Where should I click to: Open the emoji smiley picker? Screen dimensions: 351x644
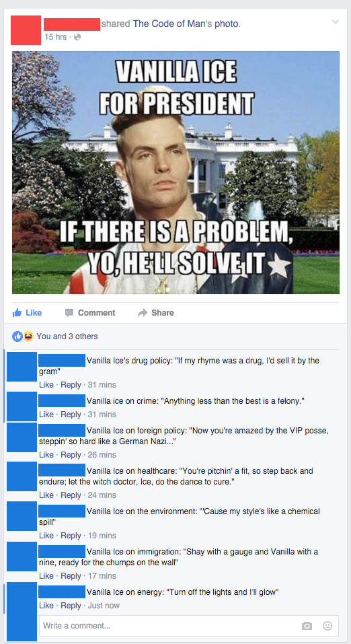coord(327,626)
